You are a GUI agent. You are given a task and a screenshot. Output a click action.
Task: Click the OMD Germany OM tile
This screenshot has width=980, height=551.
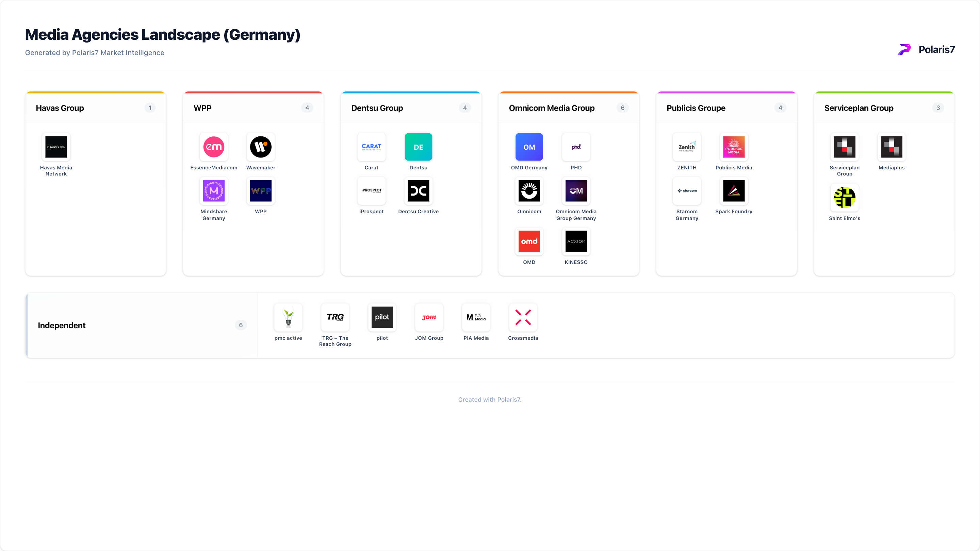[x=529, y=147]
